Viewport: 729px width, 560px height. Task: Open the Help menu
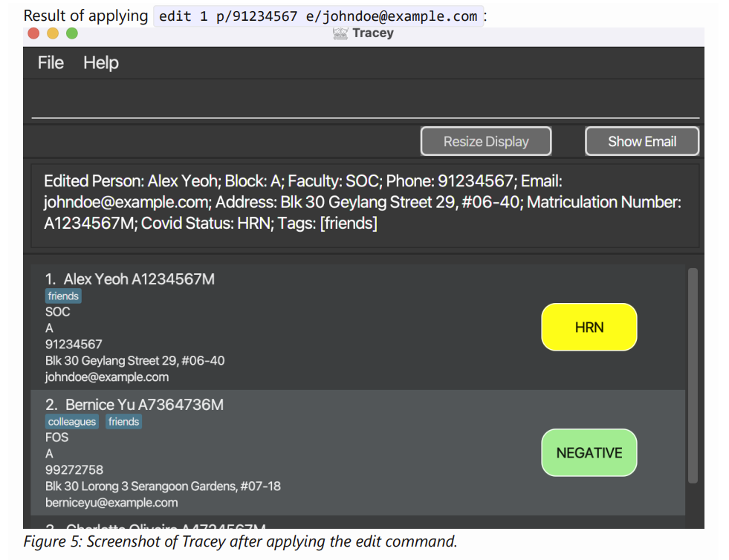(x=101, y=62)
